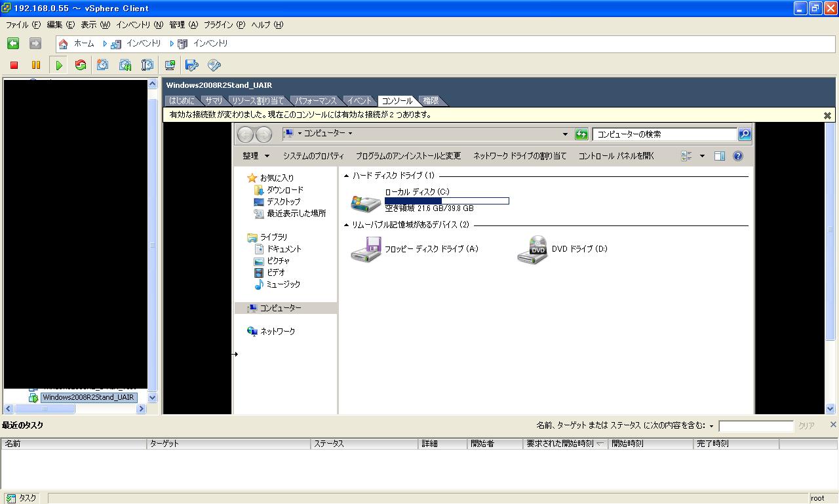Open the view options dropdown arrow
Screen dimensions: 839x504
click(x=702, y=156)
